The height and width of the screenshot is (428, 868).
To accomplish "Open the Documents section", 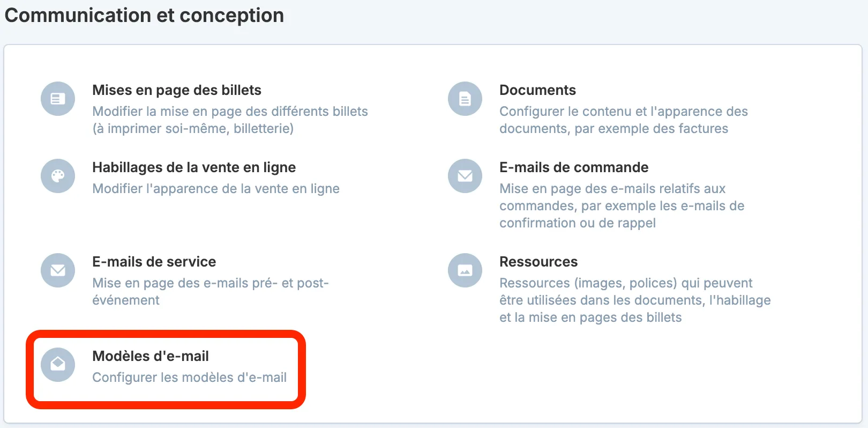I will coord(537,90).
